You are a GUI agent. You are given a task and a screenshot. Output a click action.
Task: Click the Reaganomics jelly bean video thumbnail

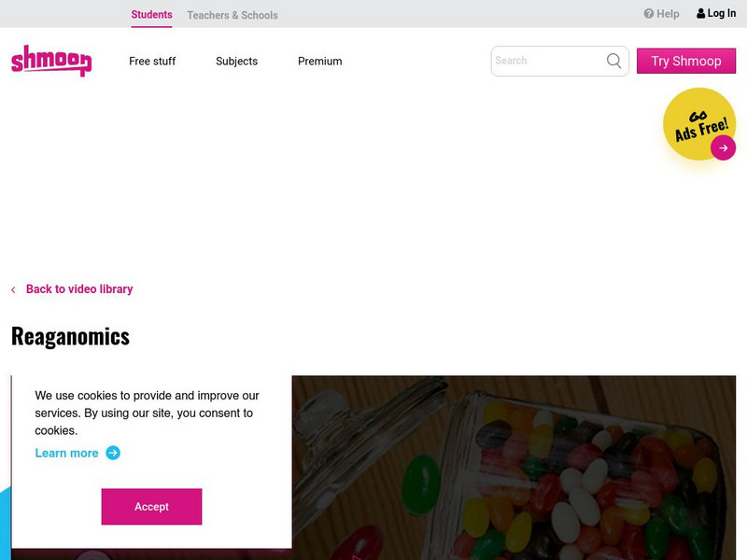coord(514,467)
